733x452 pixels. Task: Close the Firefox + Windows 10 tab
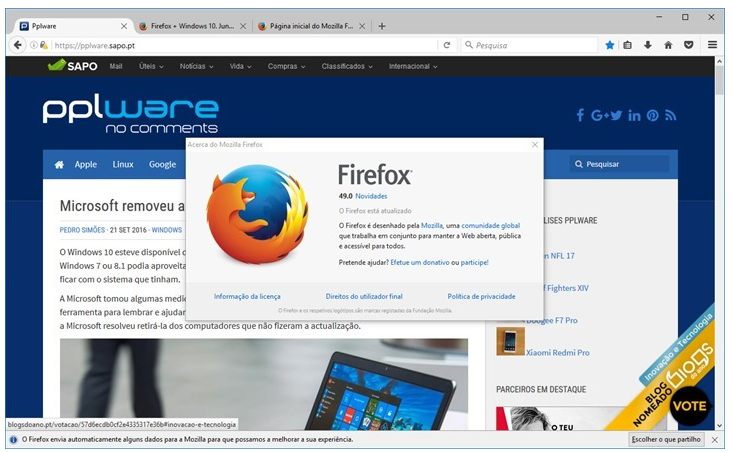[243, 26]
